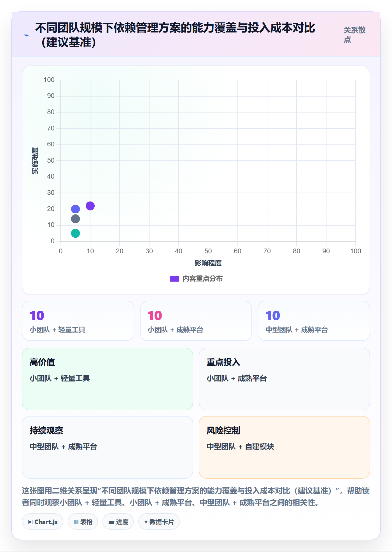Click the 实施难度 y-axis title
The image size is (392, 552).
[x=35, y=161]
